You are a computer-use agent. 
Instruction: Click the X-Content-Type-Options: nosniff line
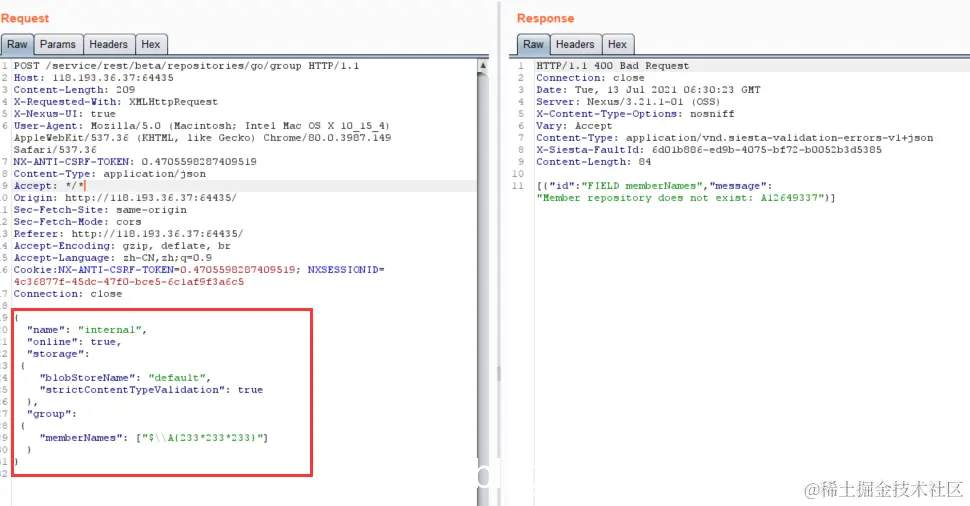tap(635, 114)
